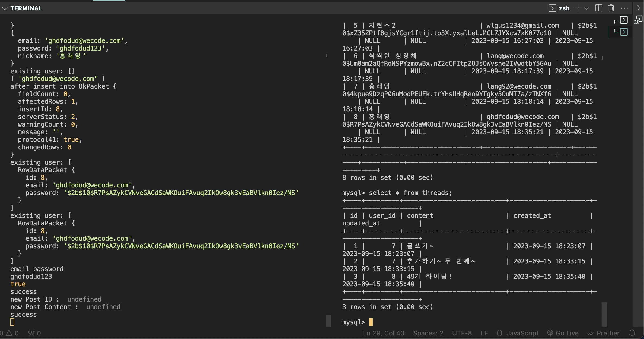Expand the right-pointing chevron at top right corner

(639, 8)
